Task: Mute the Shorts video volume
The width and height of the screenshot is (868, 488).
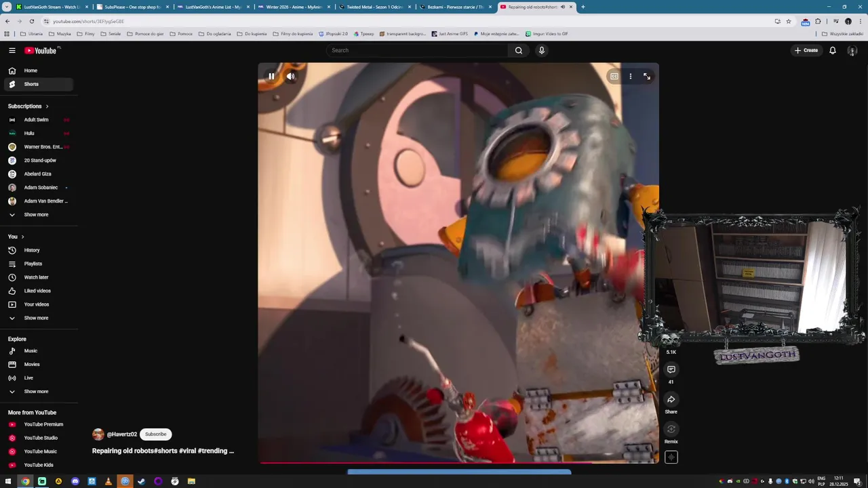Action: tap(290, 76)
